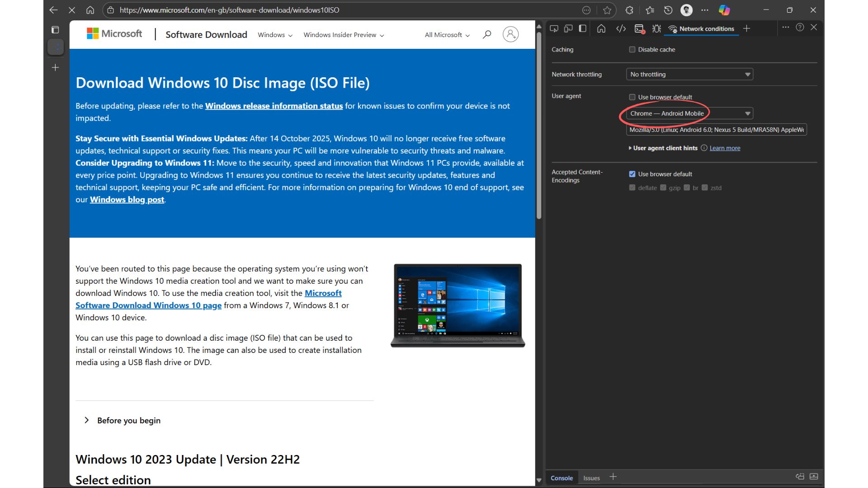
Task: Go back using the browser back arrow
Action: click(x=53, y=10)
